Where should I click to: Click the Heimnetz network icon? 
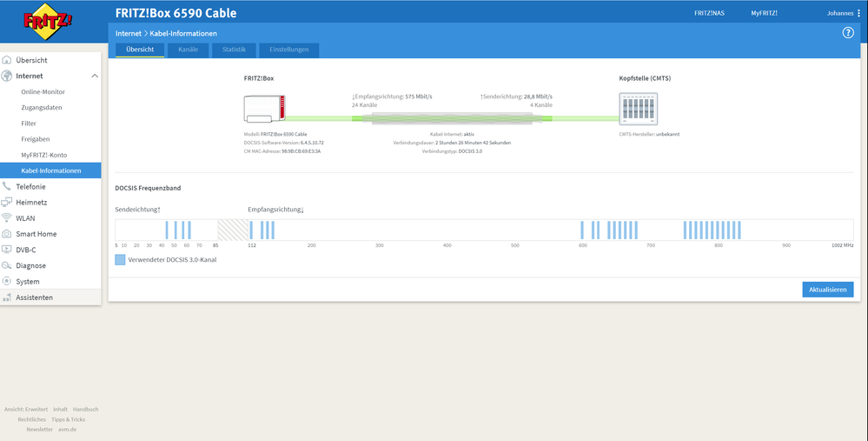pyautogui.click(x=7, y=202)
